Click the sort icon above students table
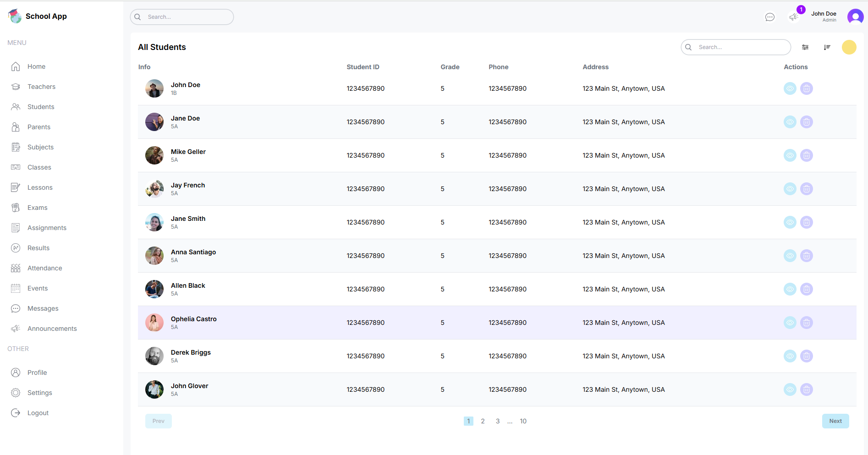Image resolution: width=868 pixels, height=455 pixels. (827, 47)
